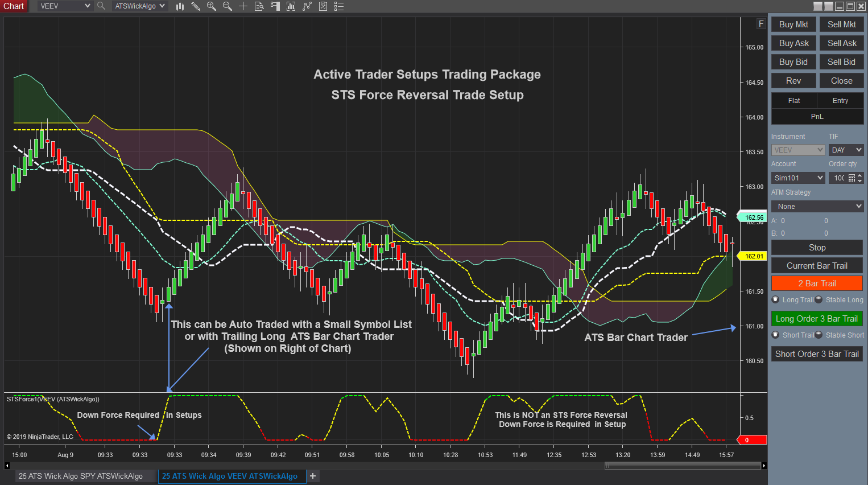Click the horizontal scrollbar right arrow

click(764, 466)
